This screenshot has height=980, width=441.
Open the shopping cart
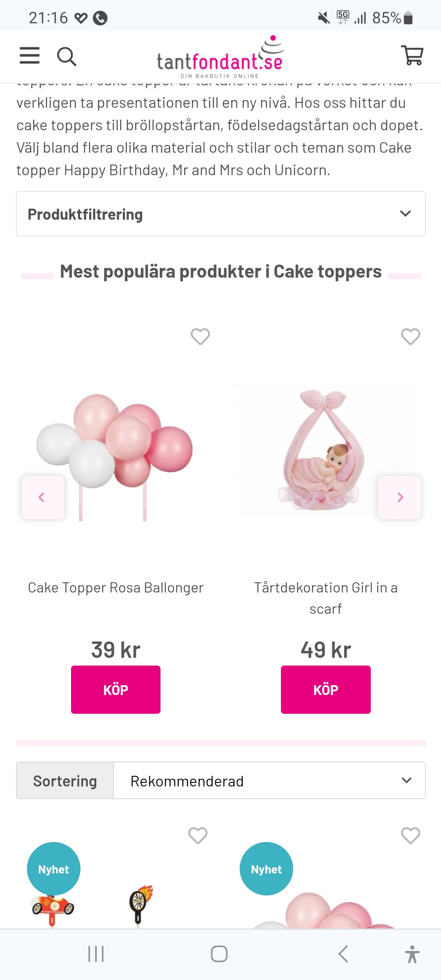[412, 55]
